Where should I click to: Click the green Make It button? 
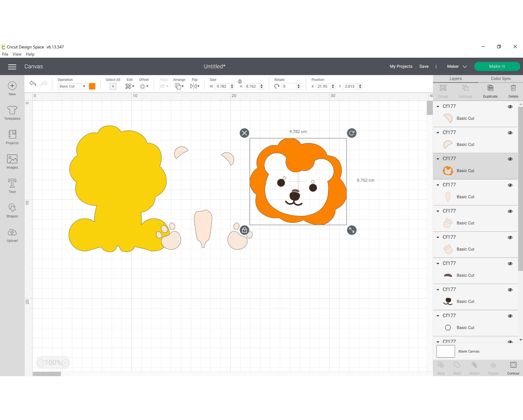tap(497, 66)
